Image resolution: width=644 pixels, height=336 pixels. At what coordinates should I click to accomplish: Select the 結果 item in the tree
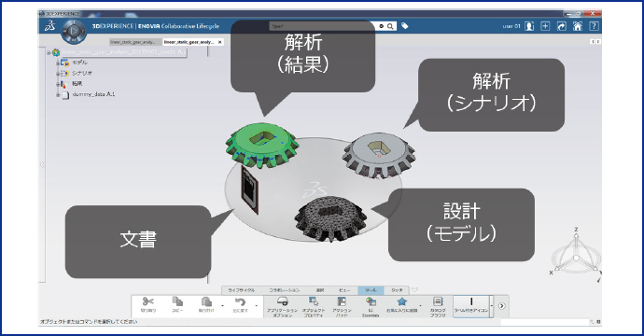click(x=77, y=83)
